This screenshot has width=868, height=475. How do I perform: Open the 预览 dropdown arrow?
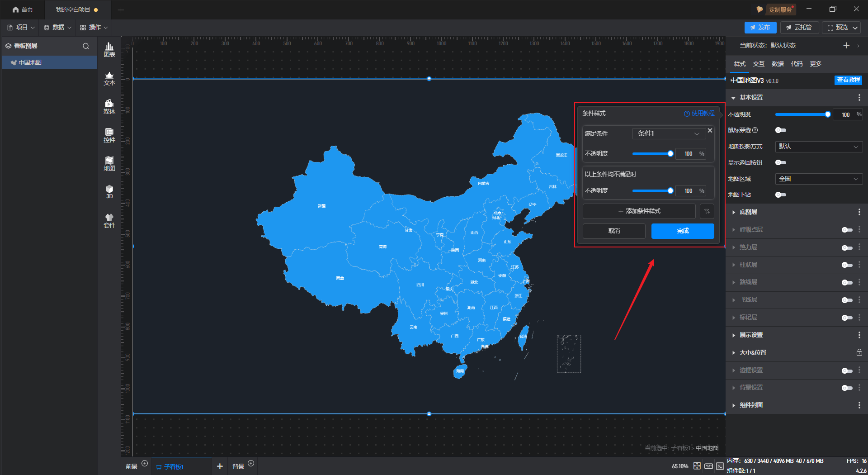[855, 28]
